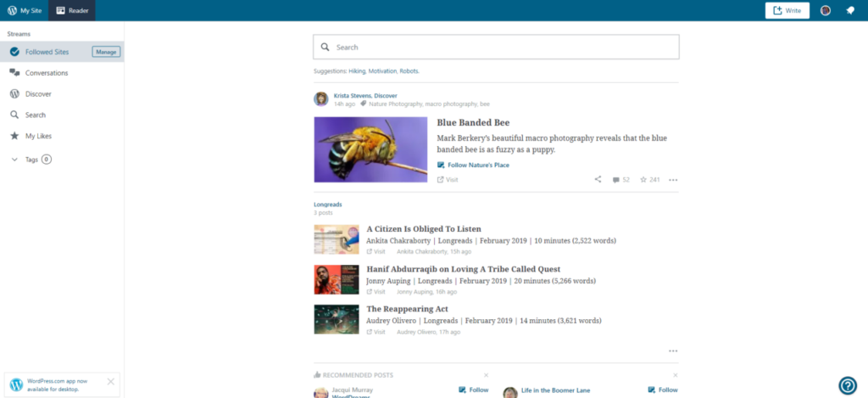Open The Reappearing Act title

[408, 309]
